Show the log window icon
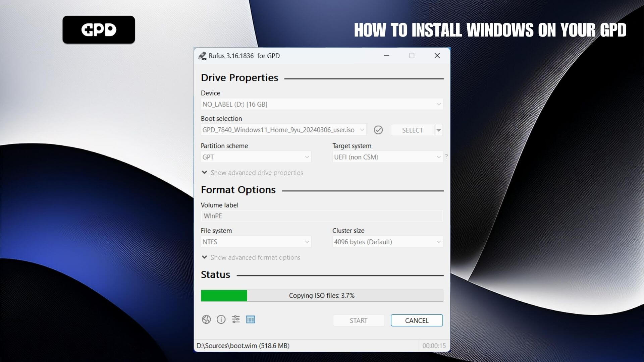 (251, 319)
